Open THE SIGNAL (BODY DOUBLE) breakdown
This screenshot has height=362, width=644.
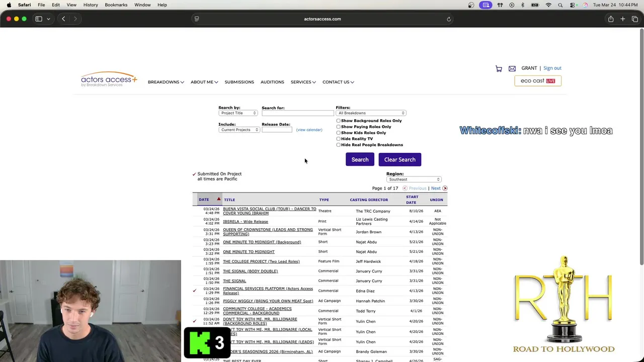(250, 271)
